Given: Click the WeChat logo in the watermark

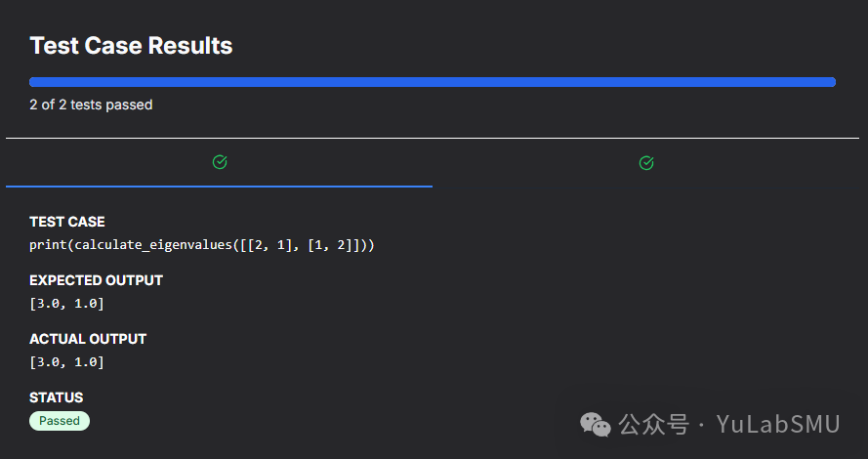Looking at the screenshot, I should coord(597,424).
